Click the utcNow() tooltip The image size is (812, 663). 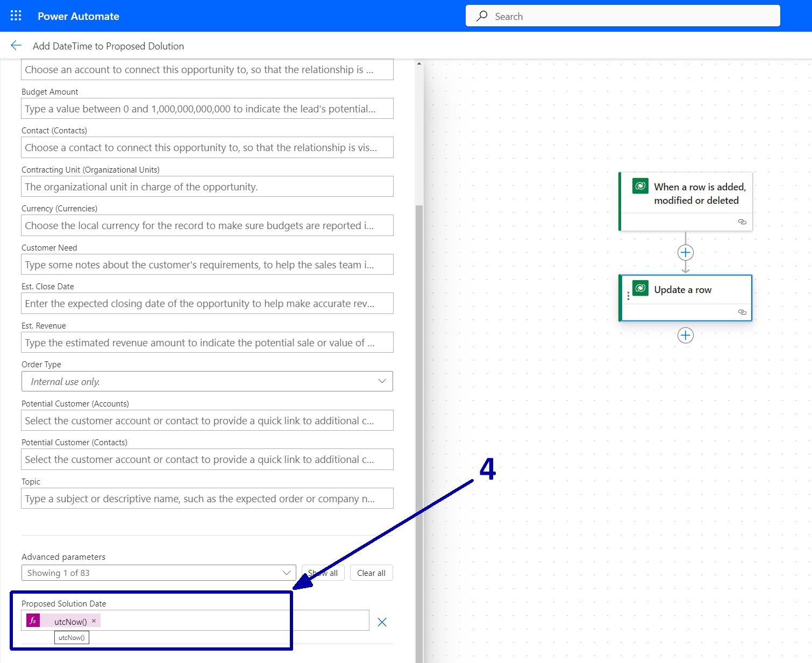click(72, 637)
